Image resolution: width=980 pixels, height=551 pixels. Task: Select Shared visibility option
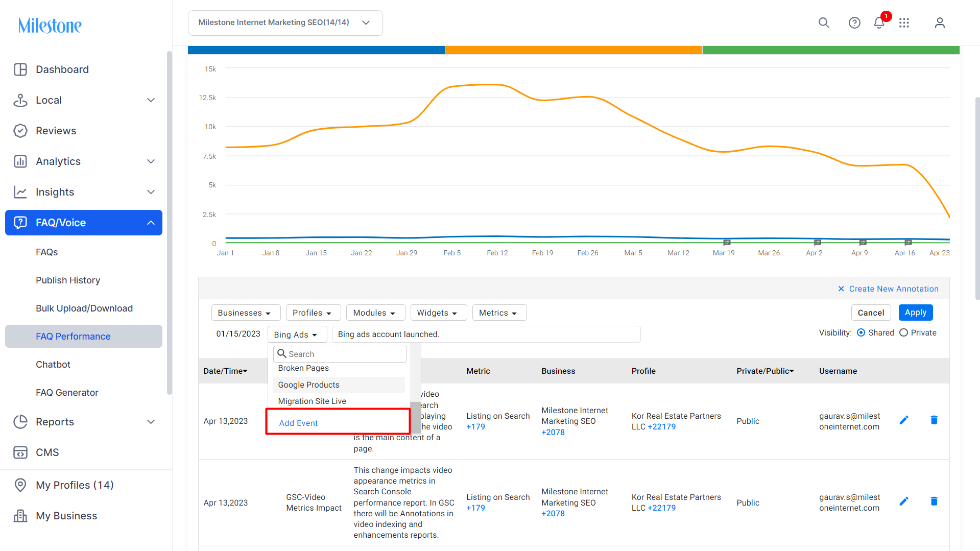[861, 333]
